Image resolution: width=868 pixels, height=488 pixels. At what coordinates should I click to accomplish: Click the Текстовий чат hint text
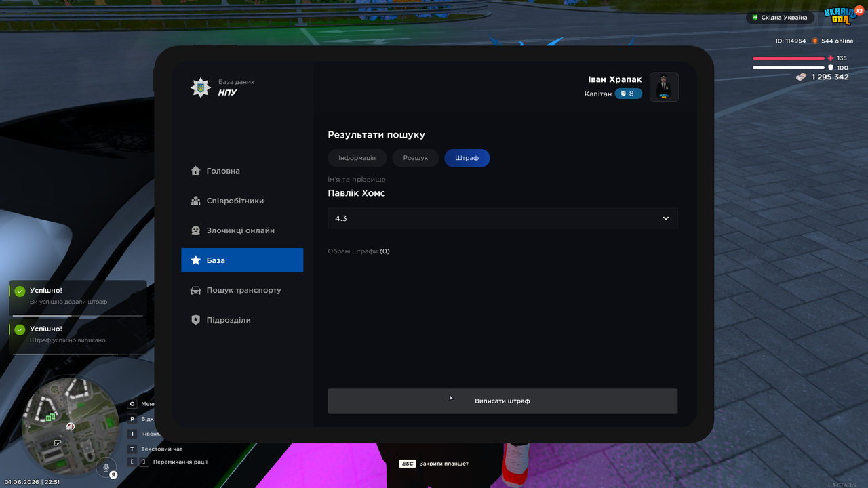coord(161,449)
